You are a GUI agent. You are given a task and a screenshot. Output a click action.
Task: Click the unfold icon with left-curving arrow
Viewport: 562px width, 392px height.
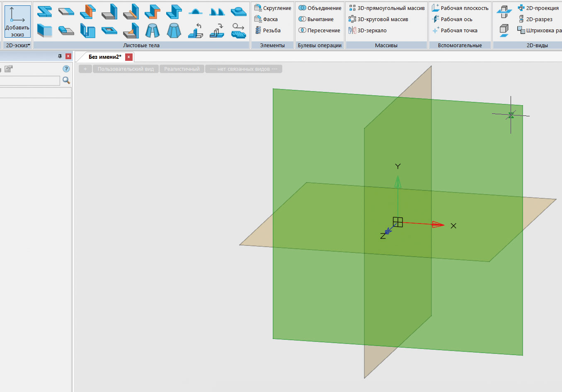(x=195, y=31)
